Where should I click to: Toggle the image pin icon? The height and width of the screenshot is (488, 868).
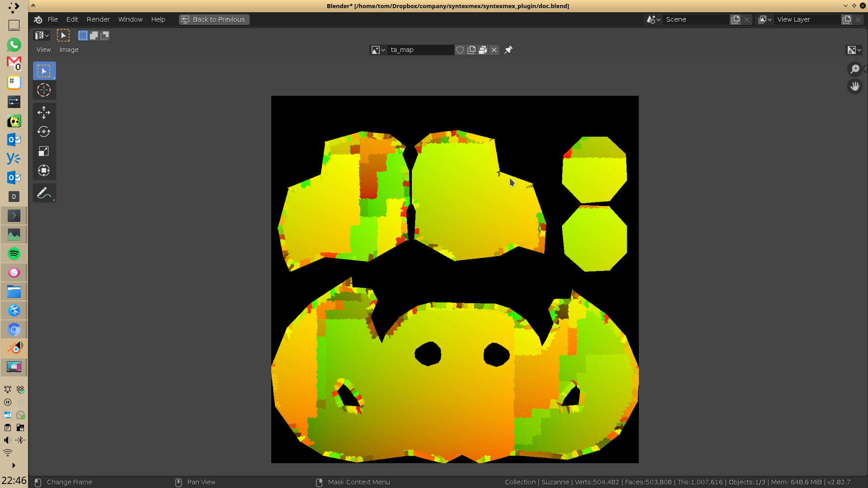click(508, 50)
